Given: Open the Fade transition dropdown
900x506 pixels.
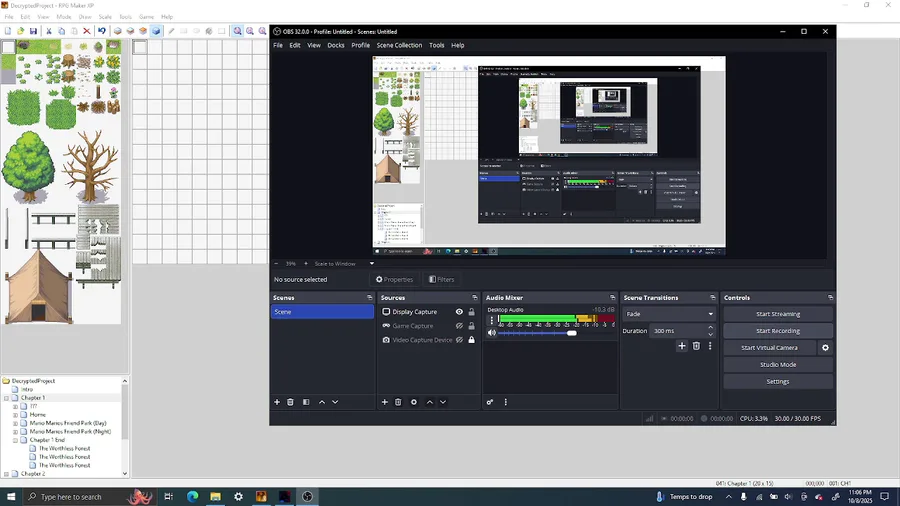Looking at the screenshot, I should pos(668,314).
